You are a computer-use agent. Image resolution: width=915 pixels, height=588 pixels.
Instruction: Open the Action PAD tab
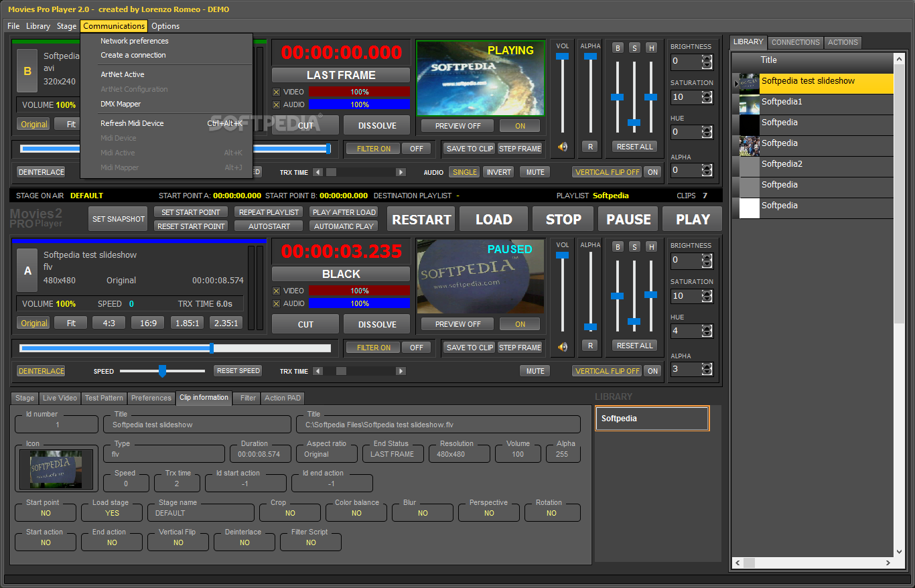pyautogui.click(x=283, y=398)
